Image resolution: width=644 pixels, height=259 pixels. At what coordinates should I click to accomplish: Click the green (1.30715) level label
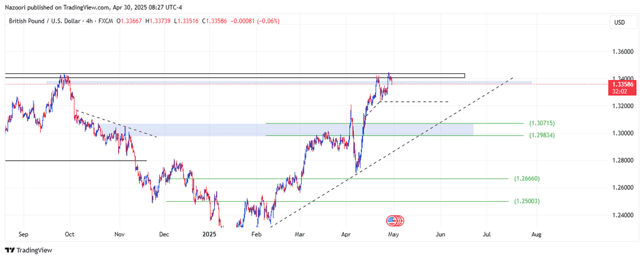(x=541, y=123)
